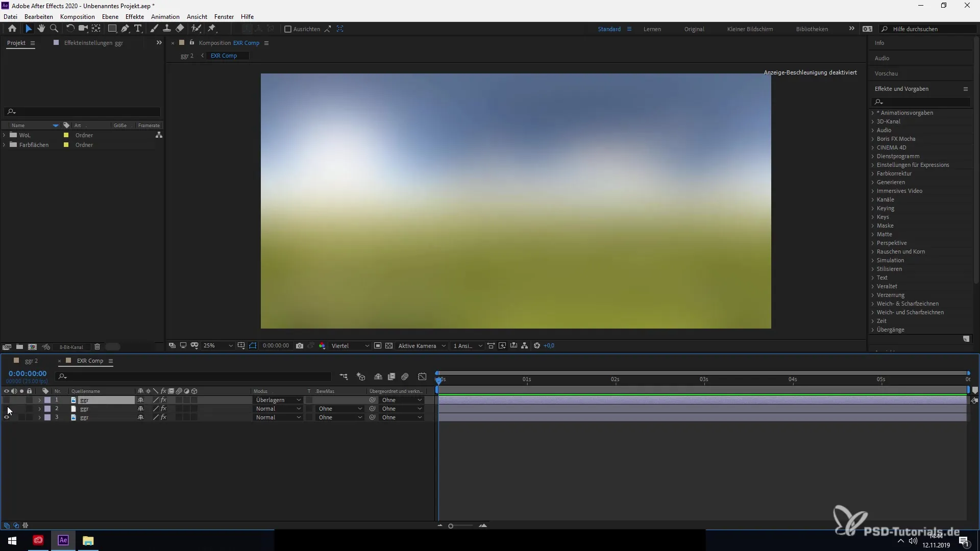Open File Explorer from the taskbar
This screenshot has height=551, width=980.
click(88, 540)
